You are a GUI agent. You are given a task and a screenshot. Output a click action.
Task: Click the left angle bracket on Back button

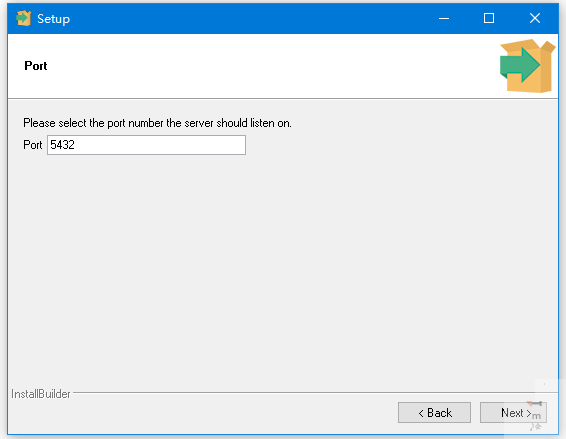(421, 413)
